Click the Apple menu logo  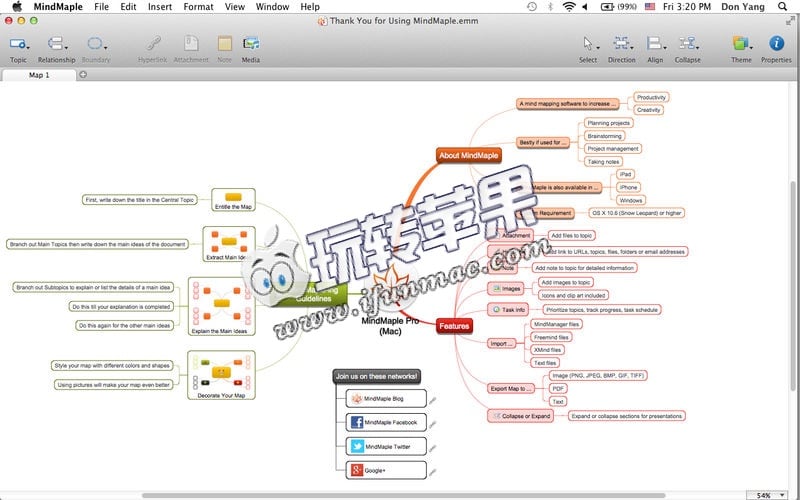point(17,7)
